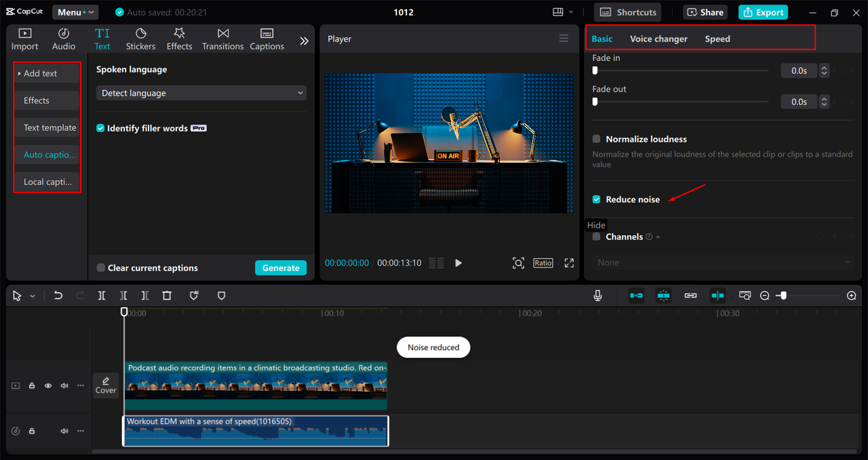Open the Effects tab in top toolbar

(x=179, y=39)
